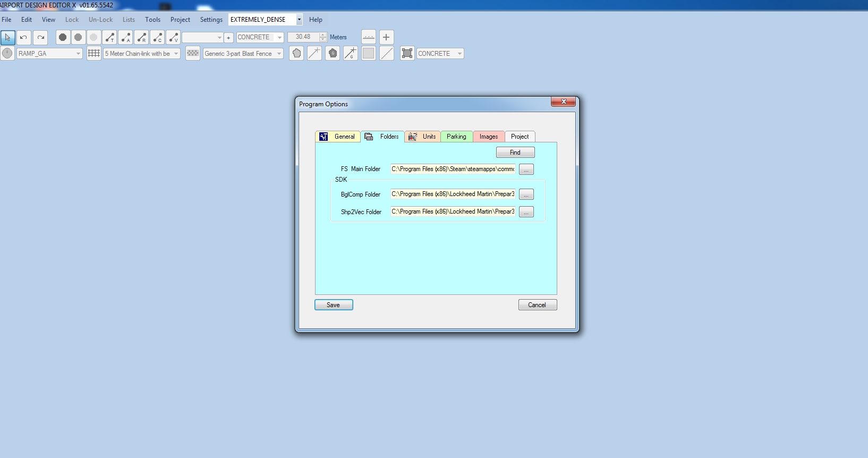Open the Lock menu
Viewport: 868px width, 458px height.
(x=72, y=20)
